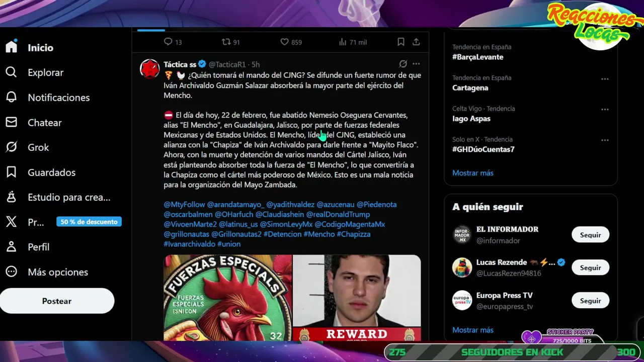Viewport: 644px width, 362px height.
Task: Open the #BarçaLevante trend
Action: [x=477, y=57]
